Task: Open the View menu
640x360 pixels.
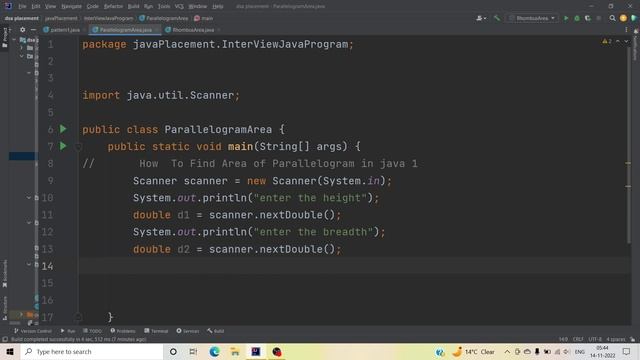Action: [x=50, y=6]
